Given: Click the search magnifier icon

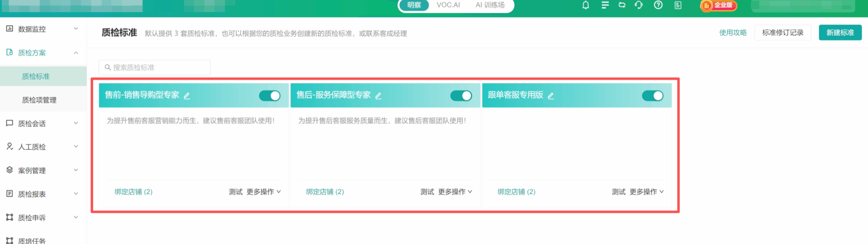Looking at the screenshot, I should click(108, 67).
